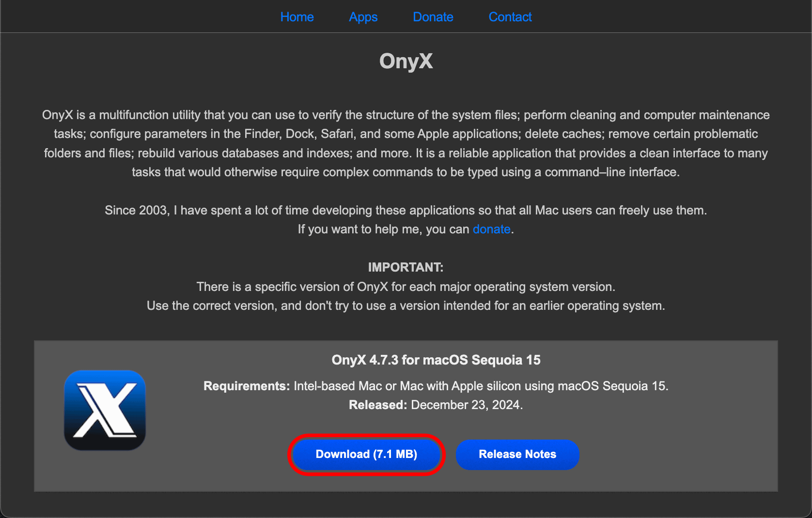This screenshot has height=518, width=812.
Task: Click the 'folders and files; rebuild various databases' line
Action: pos(406,153)
